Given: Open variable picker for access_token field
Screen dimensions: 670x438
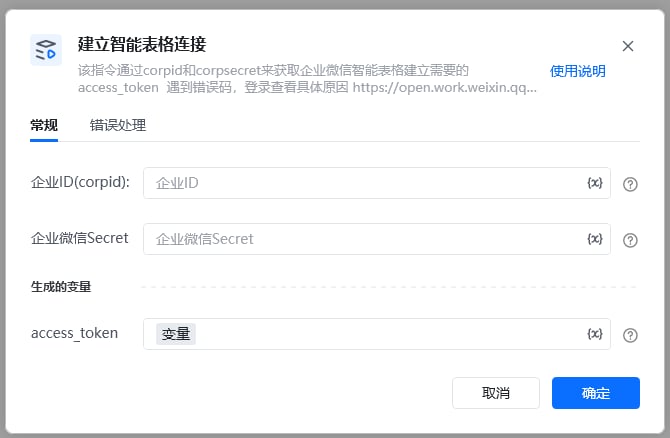Looking at the screenshot, I should point(595,334).
